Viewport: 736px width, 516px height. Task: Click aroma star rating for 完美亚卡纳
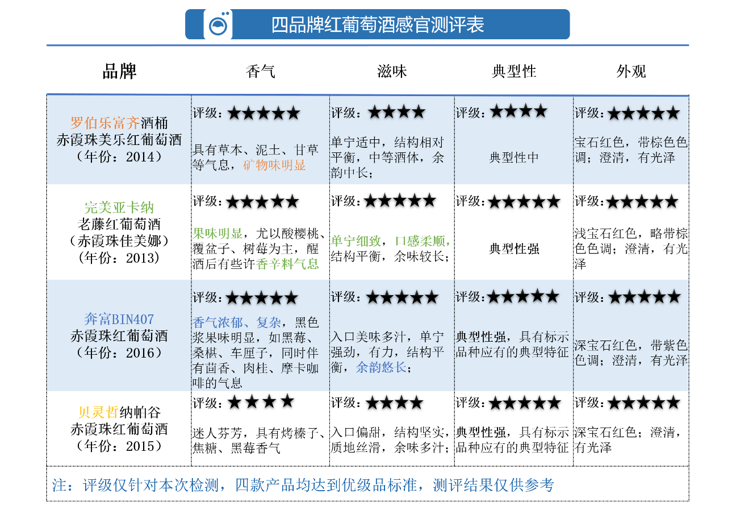(x=262, y=202)
